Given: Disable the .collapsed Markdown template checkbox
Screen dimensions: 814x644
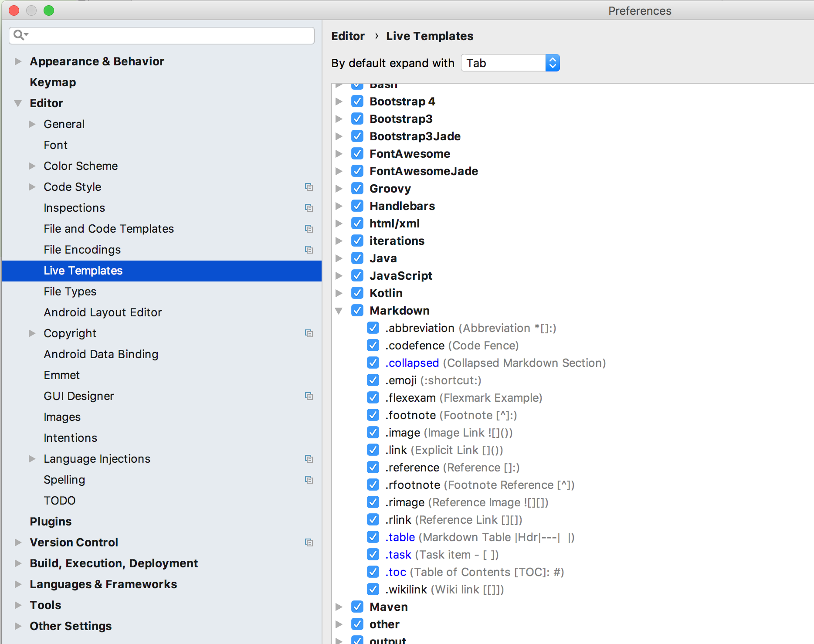Looking at the screenshot, I should coord(373,363).
